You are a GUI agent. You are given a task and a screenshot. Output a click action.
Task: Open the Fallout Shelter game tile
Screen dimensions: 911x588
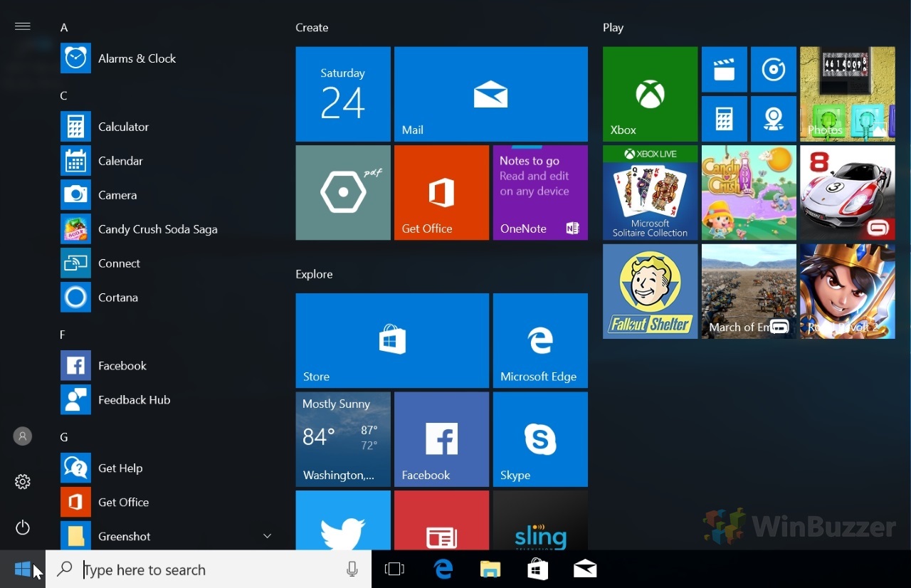pos(650,291)
